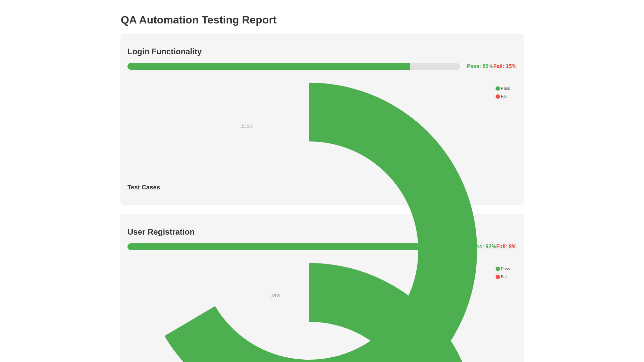
Task: Toggle Pass legend label in User Registration chart
Action: coord(505,269)
